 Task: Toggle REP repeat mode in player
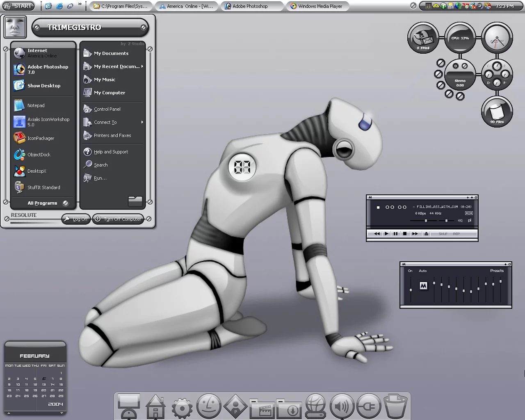coord(456,234)
